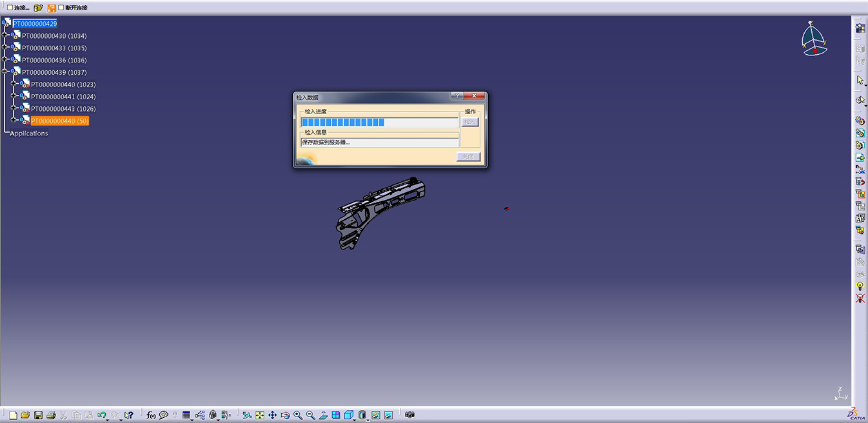Select the Rotate view icon
The image size is (868, 423).
coord(285,415)
